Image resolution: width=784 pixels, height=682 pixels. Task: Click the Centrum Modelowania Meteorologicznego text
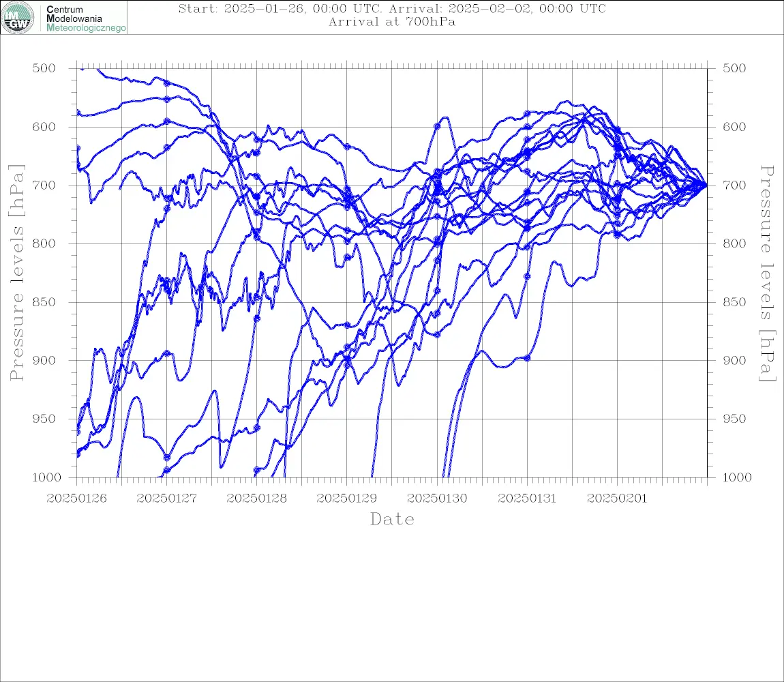(x=85, y=18)
